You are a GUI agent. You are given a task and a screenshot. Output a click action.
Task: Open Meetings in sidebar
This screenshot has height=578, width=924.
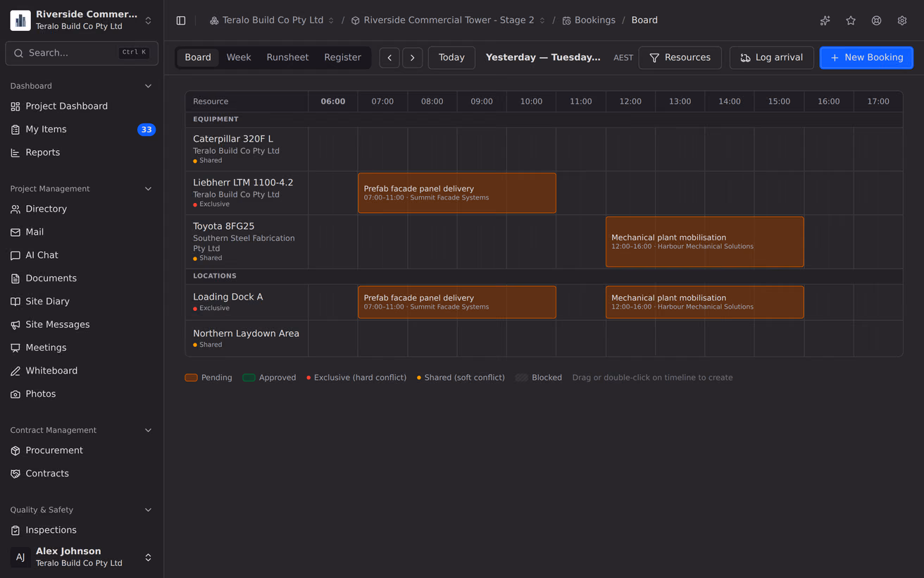click(x=82, y=348)
